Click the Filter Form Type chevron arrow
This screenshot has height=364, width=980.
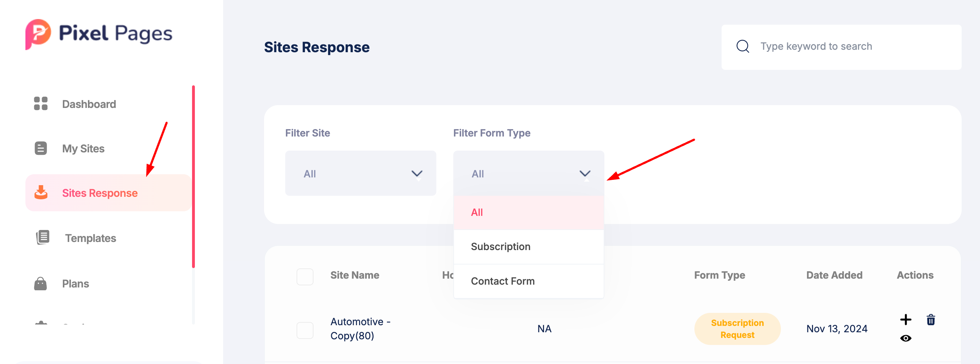tap(585, 174)
